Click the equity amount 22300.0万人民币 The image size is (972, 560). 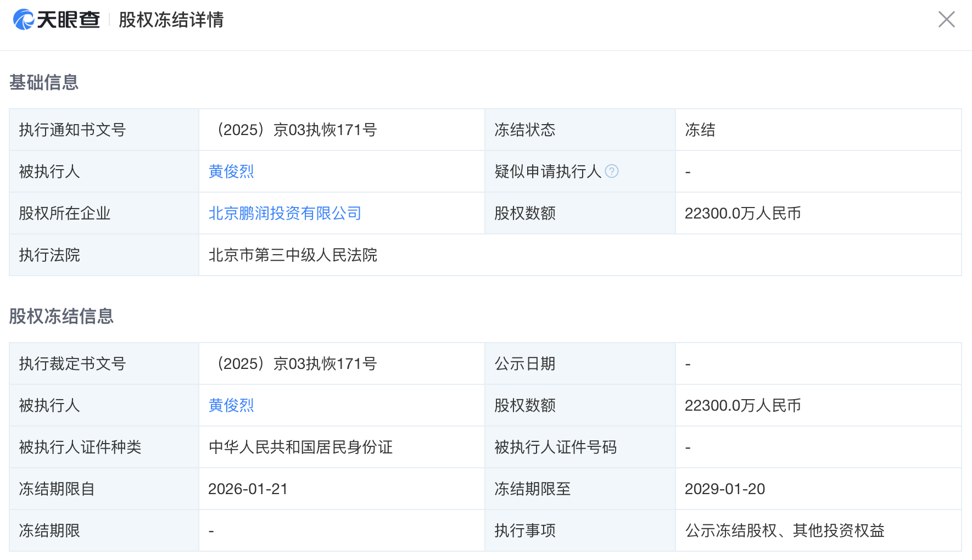tap(744, 213)
